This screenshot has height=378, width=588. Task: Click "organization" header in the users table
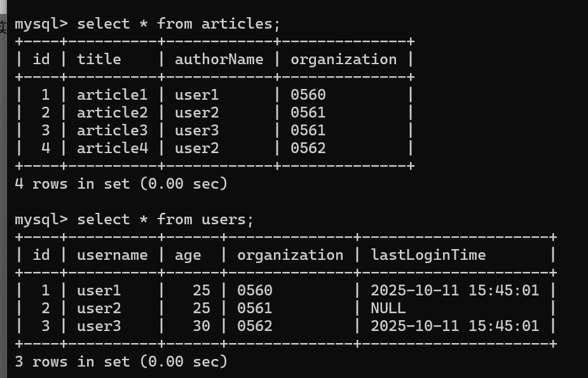(290, 255)
